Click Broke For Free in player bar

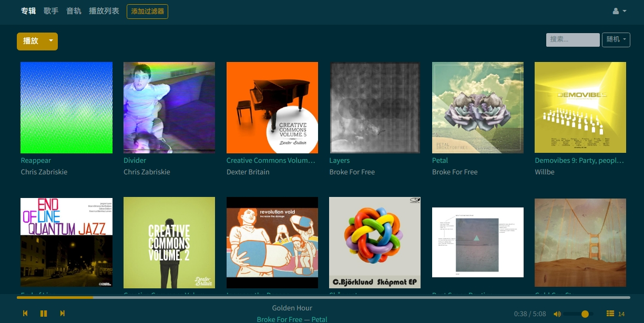point(280,319)
